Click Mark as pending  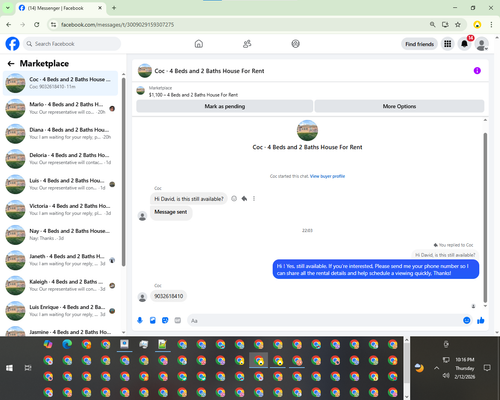click(225, 106)
